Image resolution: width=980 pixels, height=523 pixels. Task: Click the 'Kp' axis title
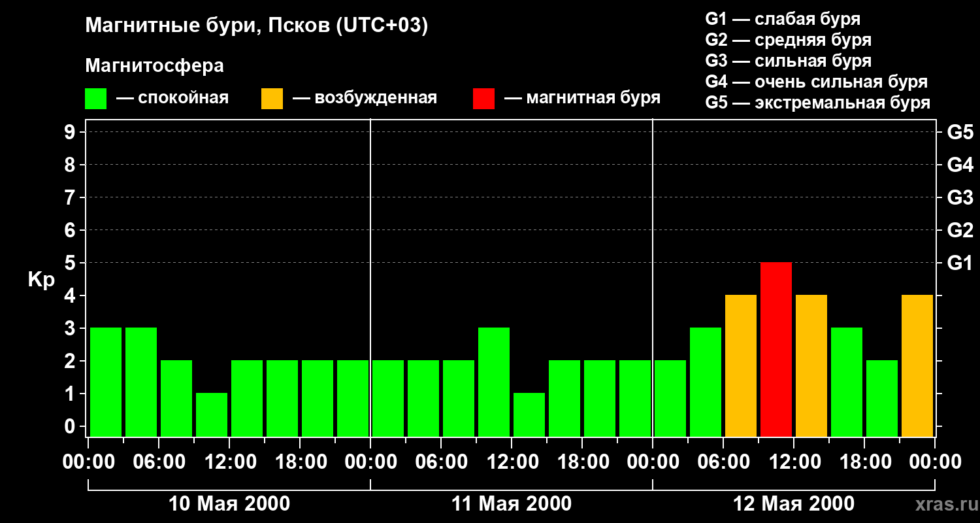(x=41, y=280)
